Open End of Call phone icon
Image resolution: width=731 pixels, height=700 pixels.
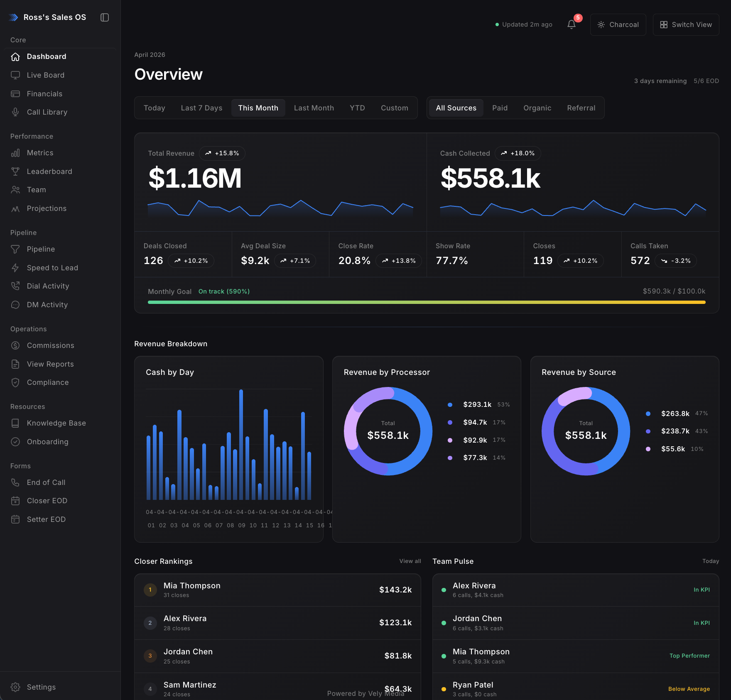pos(15,482)
